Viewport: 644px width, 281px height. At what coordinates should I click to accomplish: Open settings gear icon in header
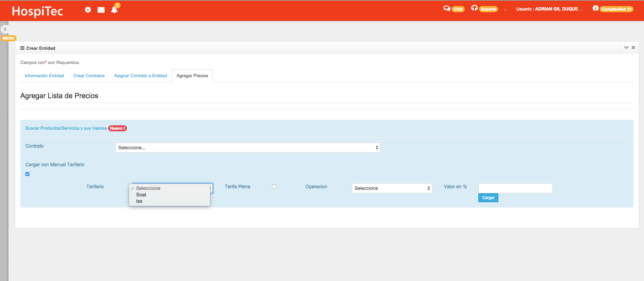(88, 10)
